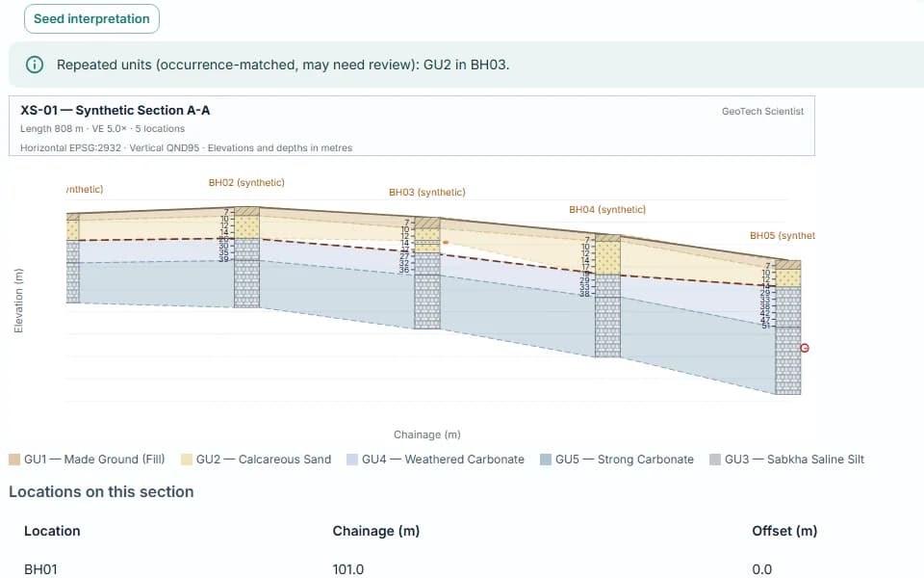Click the BH01 location cell
The height and width of the screenshot is (578, 924).
tap(40, 569)
